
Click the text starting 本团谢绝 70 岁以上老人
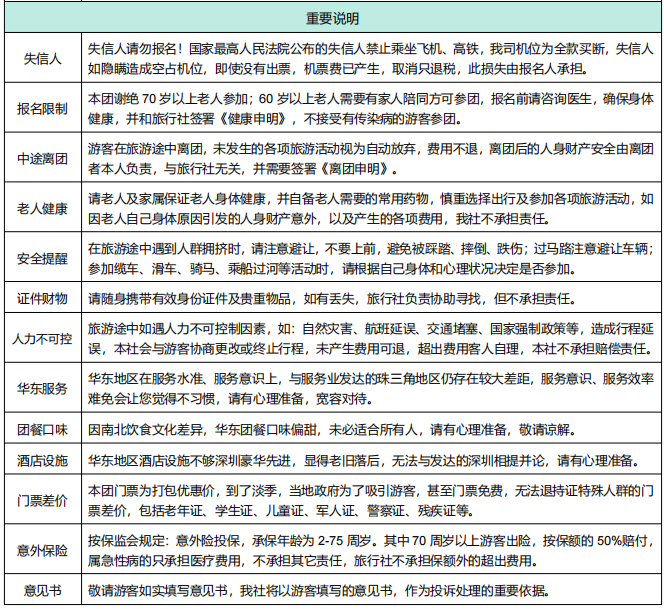click(371, 108)
